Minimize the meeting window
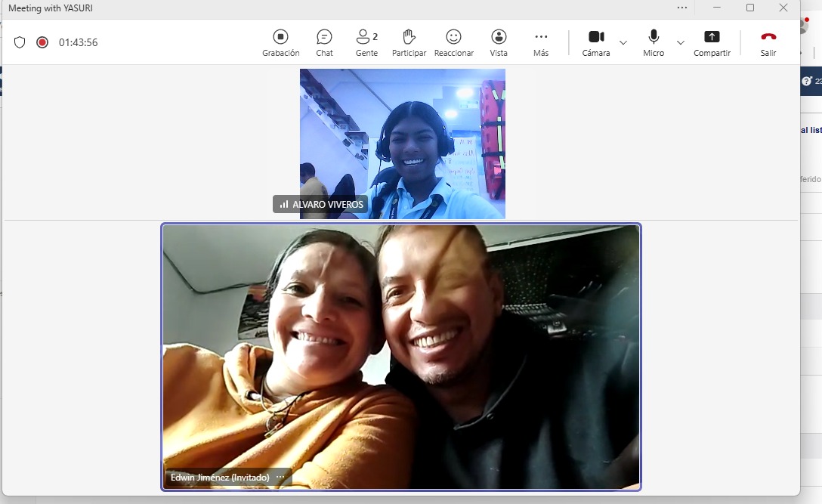This screenshot has height=504, width=822. (717, 8)
